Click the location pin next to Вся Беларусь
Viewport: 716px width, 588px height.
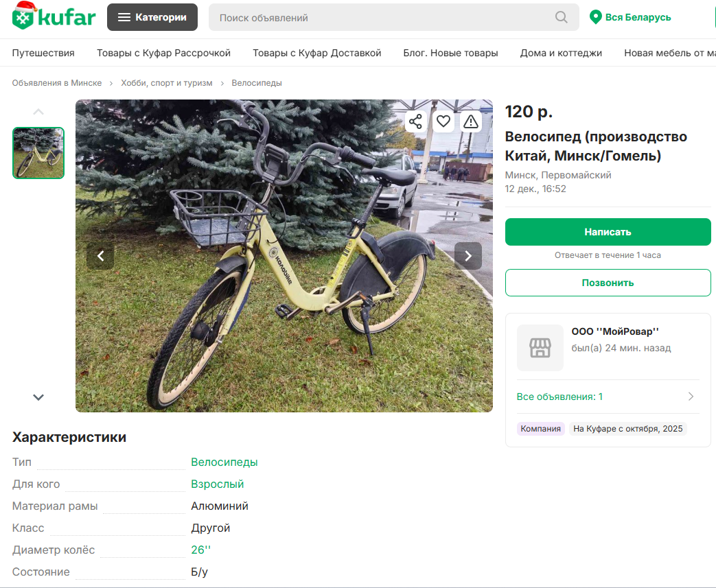tap(595, 17)
